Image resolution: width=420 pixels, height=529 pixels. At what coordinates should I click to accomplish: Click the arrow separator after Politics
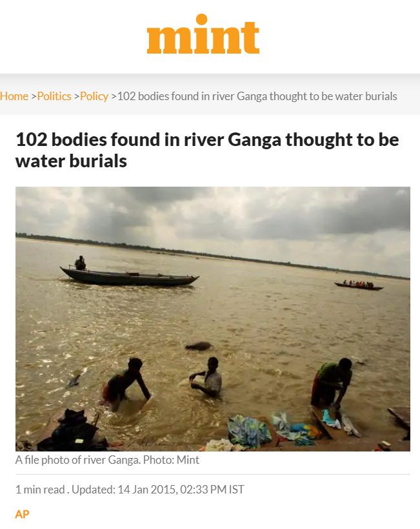coord(76,97)
